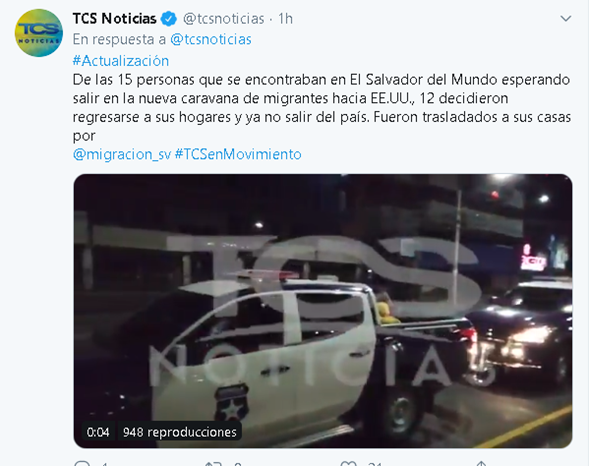The width and height of the screenshot is (589, 466).
Task: Click the En respuesta a label
Action: coord(119,39)
